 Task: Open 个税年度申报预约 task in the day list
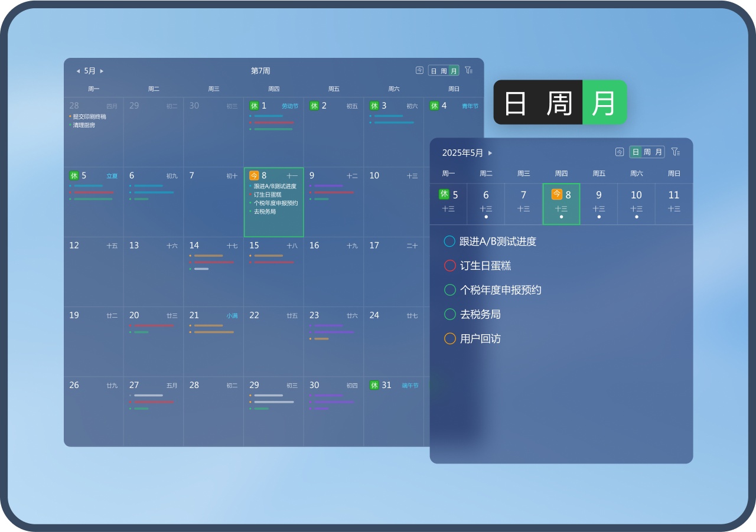(x=500, y=290)
